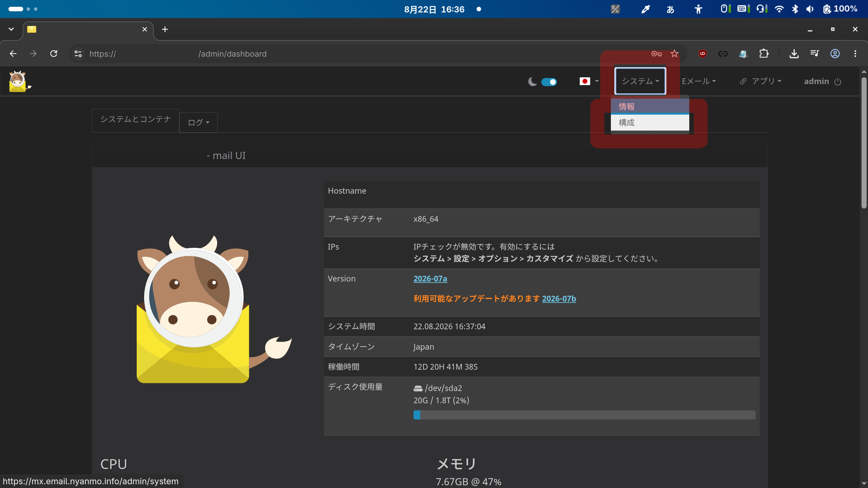
Task: Expand the ログ tab dropdown
Action: click(198, 122)
